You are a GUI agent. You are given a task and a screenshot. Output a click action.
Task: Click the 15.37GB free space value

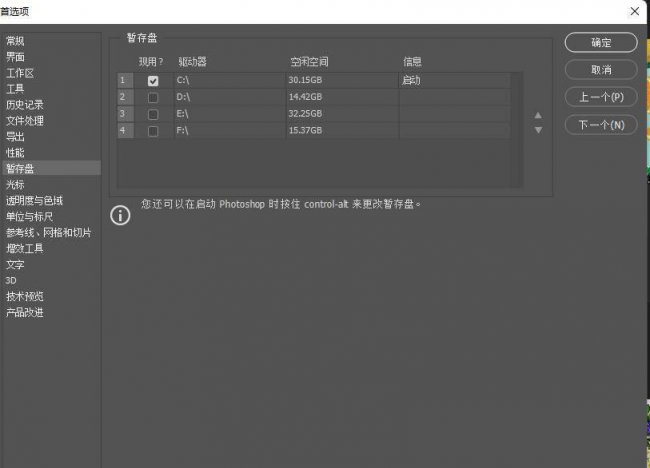click(305, 130)
